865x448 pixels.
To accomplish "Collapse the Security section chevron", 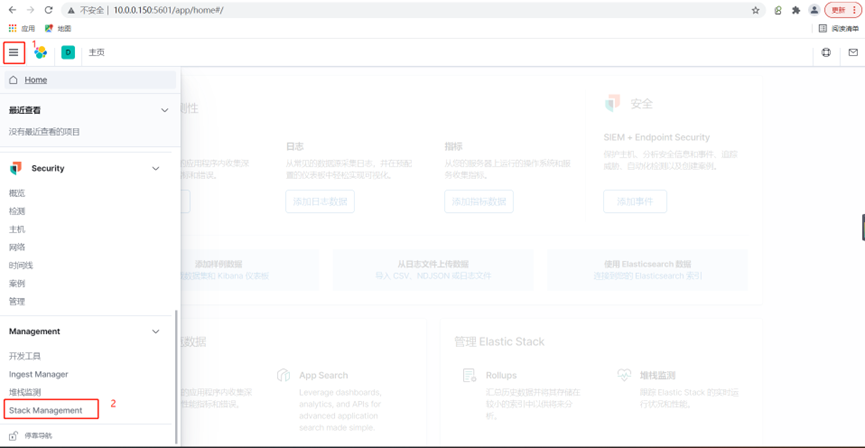I will pyautogui.click(x=156, y=168).
